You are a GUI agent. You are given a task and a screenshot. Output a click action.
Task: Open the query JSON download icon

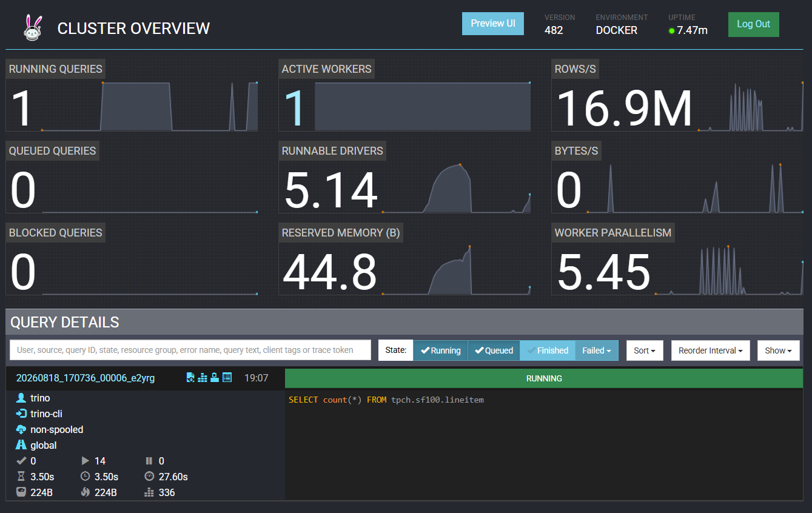tap(190, 378)
